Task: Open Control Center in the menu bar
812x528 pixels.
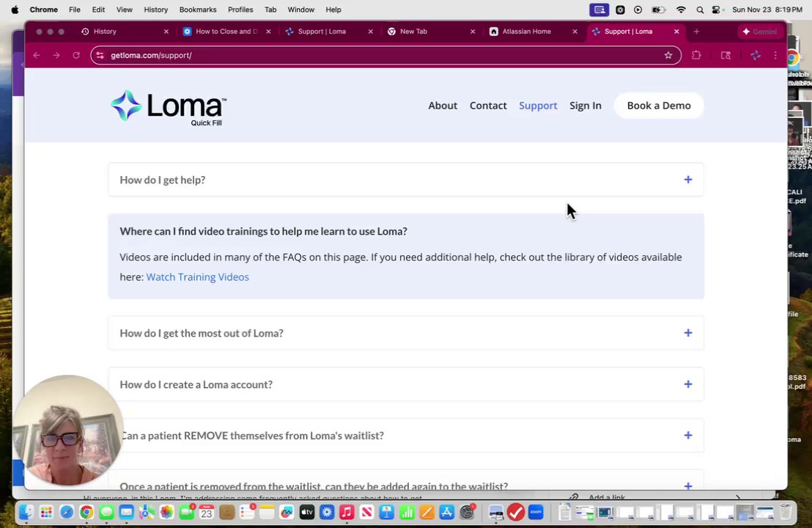Action: (716, 10)
